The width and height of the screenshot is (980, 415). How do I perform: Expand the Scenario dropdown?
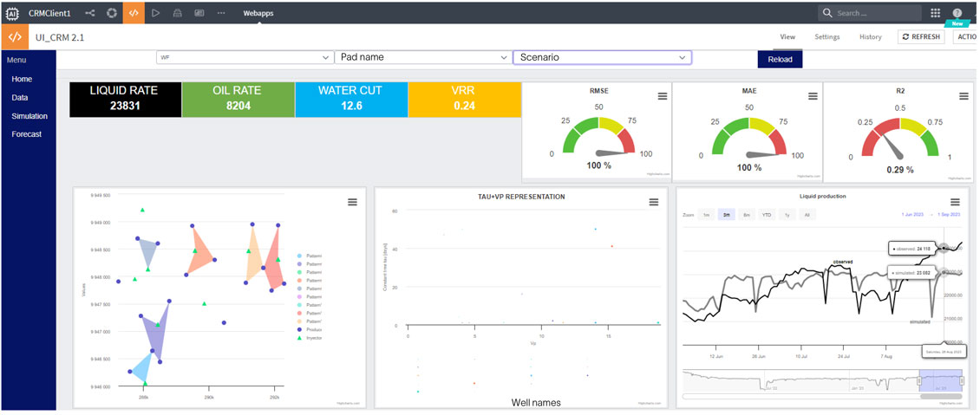click(602, 57)
